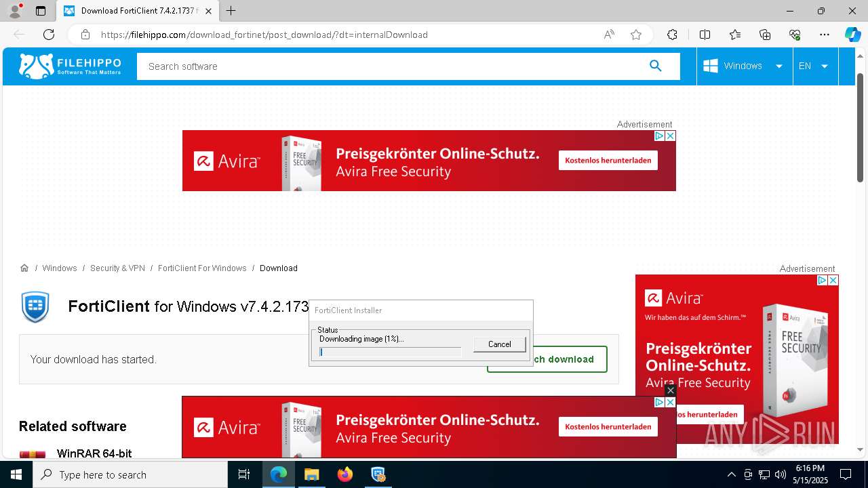Close top Avira banner ad

coord(670,136)
